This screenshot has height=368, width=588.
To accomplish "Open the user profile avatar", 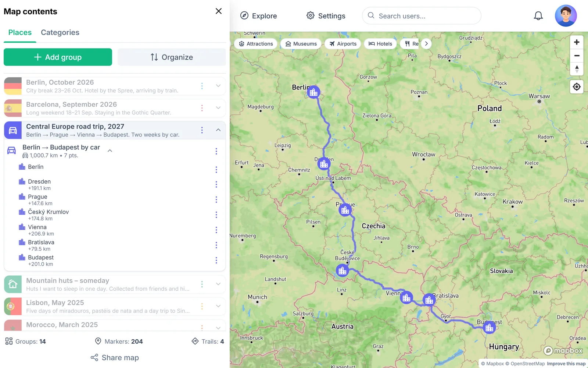I will (566, 16).
